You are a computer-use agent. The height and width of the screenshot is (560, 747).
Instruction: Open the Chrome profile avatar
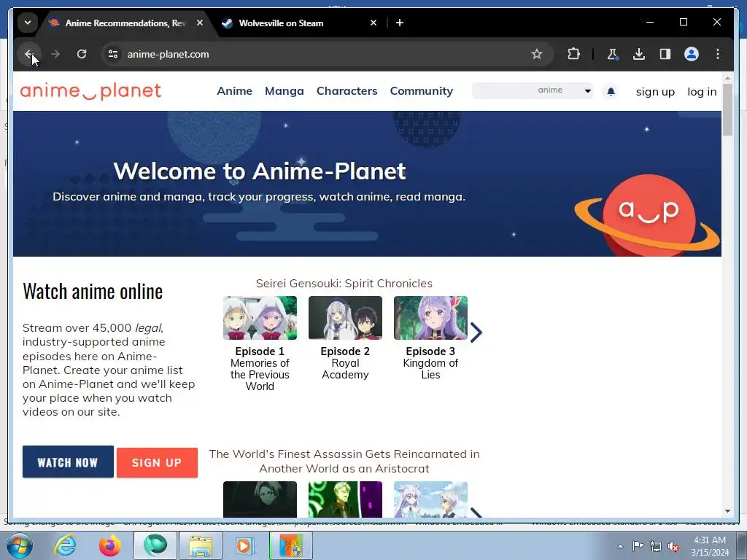[692, 54]
